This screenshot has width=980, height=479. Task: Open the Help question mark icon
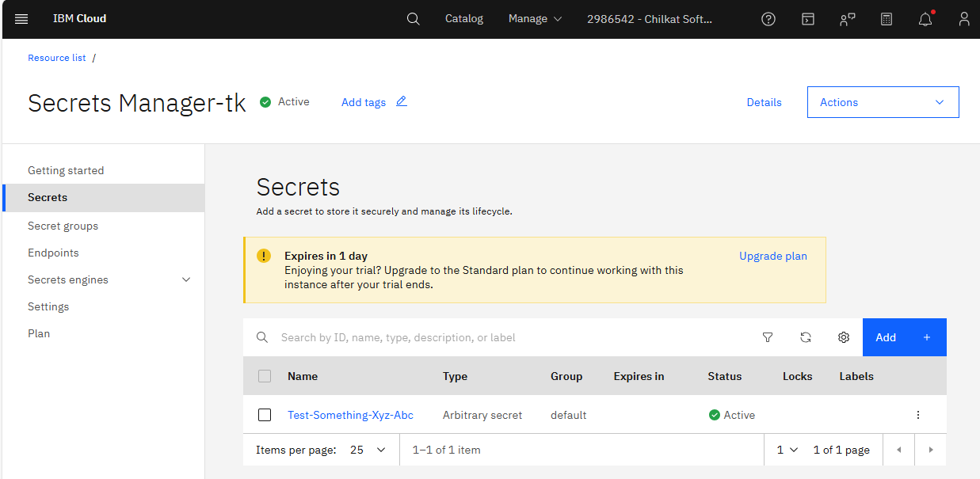768,19
